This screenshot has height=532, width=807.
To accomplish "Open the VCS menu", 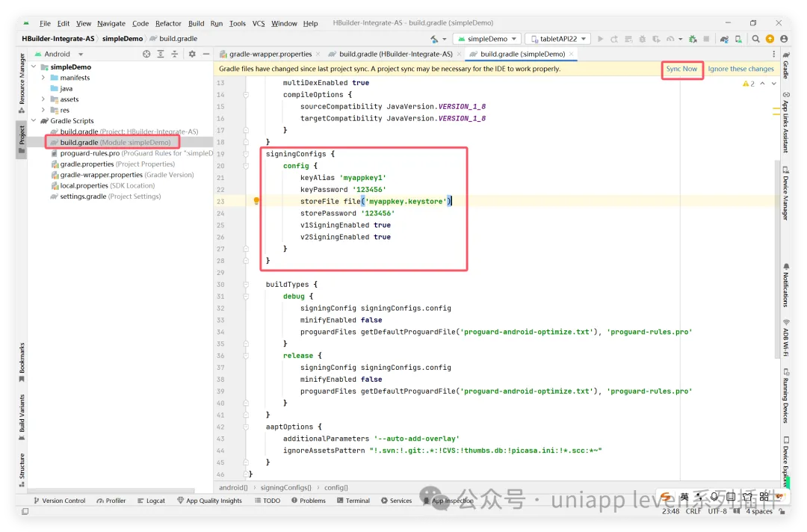I will pyautogui.click(x=259, y=23).
